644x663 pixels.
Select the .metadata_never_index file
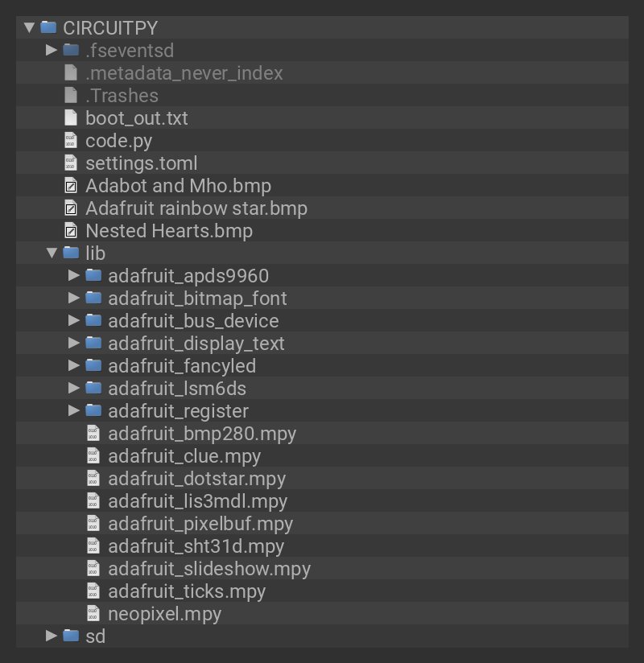pyautogui.click(x=184, y=73)
